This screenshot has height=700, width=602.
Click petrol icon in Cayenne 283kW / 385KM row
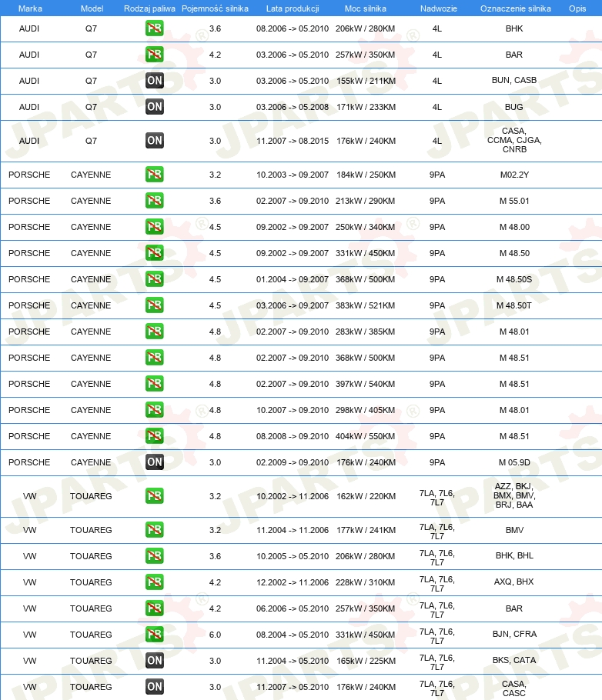(154, 332)
